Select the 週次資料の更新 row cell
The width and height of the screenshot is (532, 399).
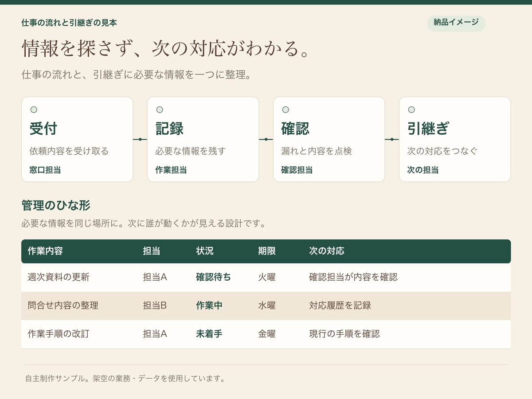pos(59,277)
